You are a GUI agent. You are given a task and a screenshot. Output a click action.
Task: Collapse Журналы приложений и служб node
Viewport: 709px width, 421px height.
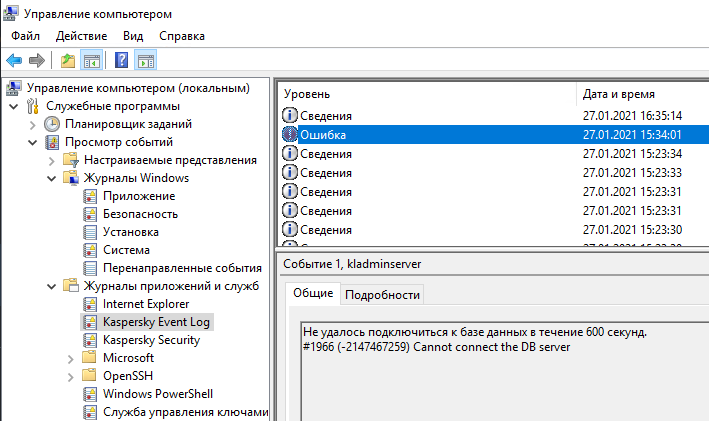tap(52, 286)
